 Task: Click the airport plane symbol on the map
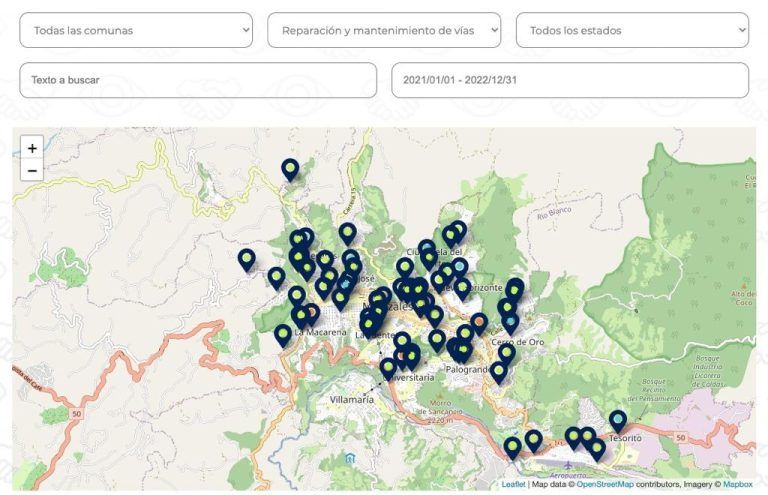tap(568, 465)
